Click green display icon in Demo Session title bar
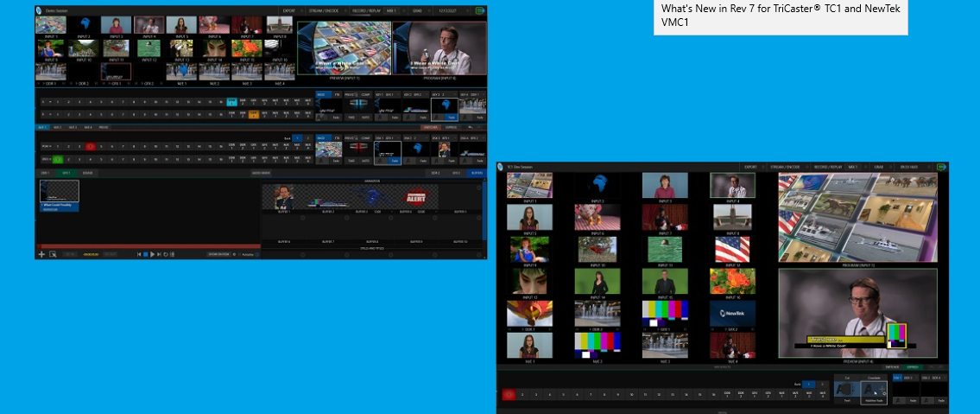The image size is (980, 414). coord(480,10)
